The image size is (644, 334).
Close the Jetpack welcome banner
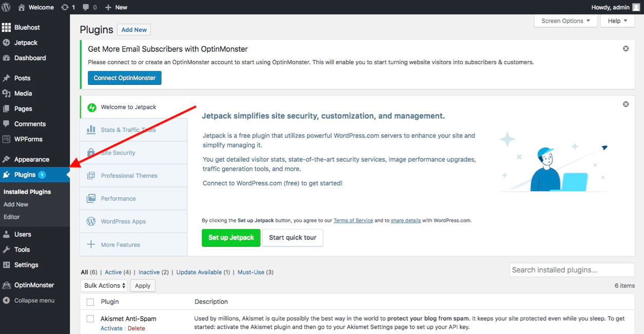(x=626, y=104)
